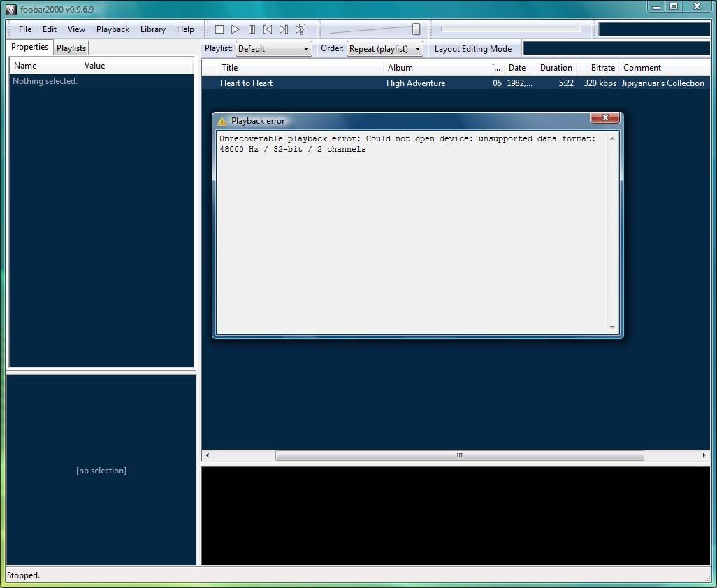Viewport: 717px width, 588px height.
Task: Click inside the error message text area
Action: [x=412, y=234]
